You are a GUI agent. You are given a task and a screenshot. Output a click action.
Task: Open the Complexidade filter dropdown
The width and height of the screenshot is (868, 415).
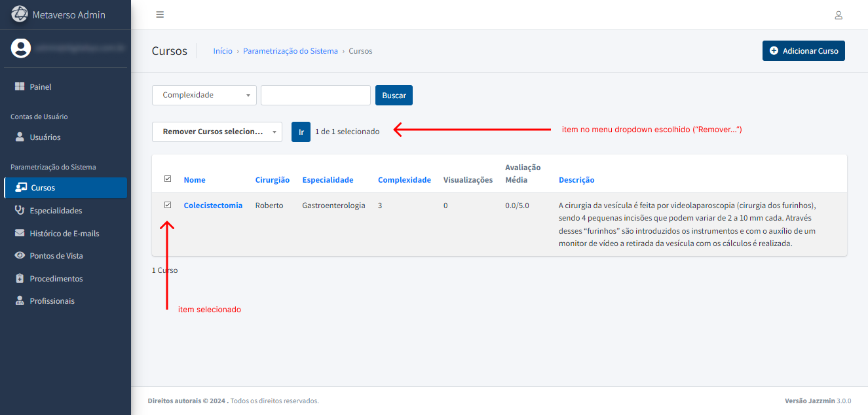click(204, 95)
